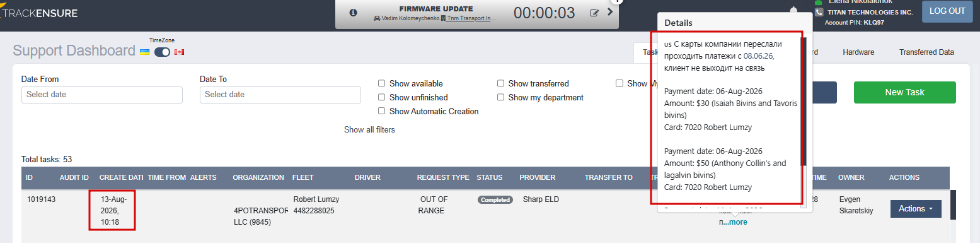Tick Show Automatic Creation checkbox
Image resolution: width=980 pixels, height=243 pixels.
[382, 111]
